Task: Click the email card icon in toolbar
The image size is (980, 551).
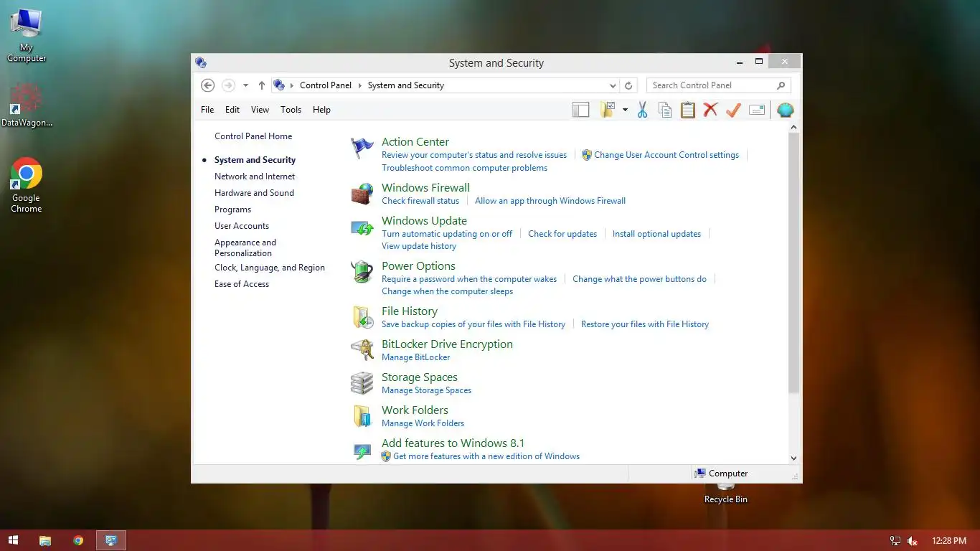Action: (757, 110)
